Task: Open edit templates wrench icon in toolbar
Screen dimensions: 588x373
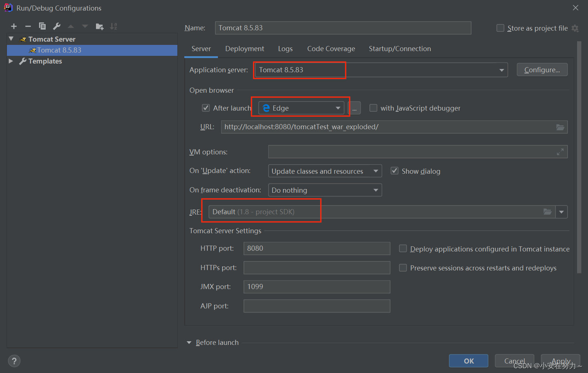Action: pyautogui.click(x=57, y=26)
